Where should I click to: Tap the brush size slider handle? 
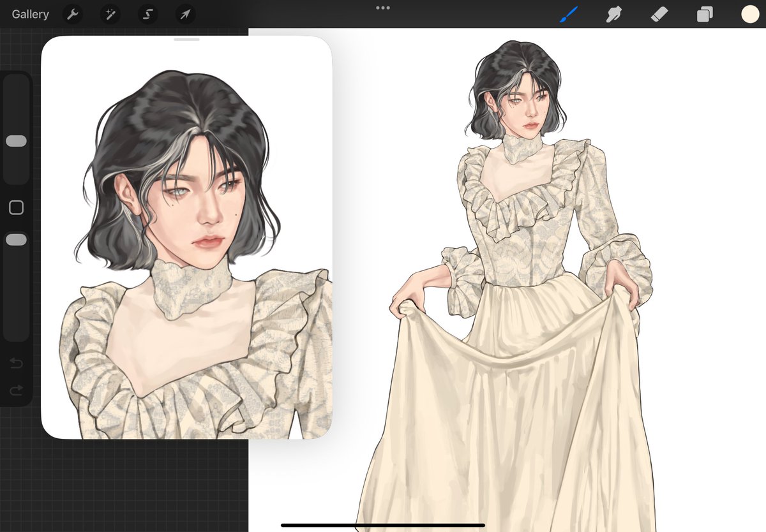coord(16,141)
